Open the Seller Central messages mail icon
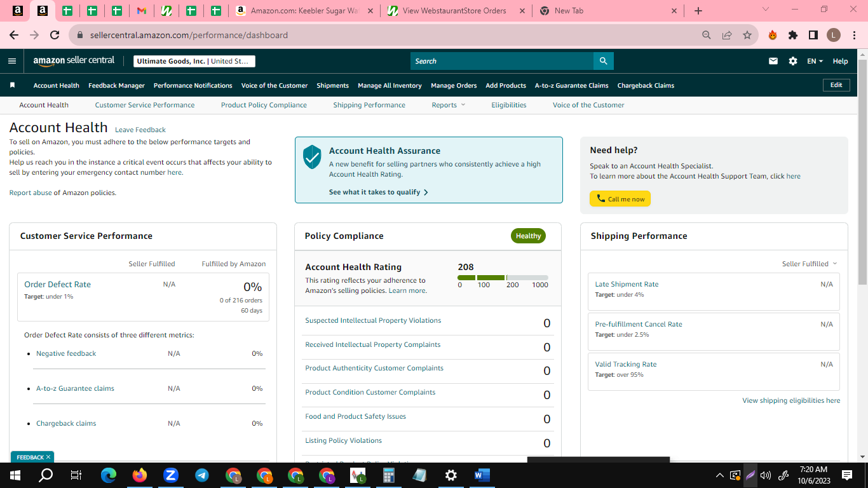The height and width of the screenshot is (488, 868). pyautogui.click(x=773, y=61)
